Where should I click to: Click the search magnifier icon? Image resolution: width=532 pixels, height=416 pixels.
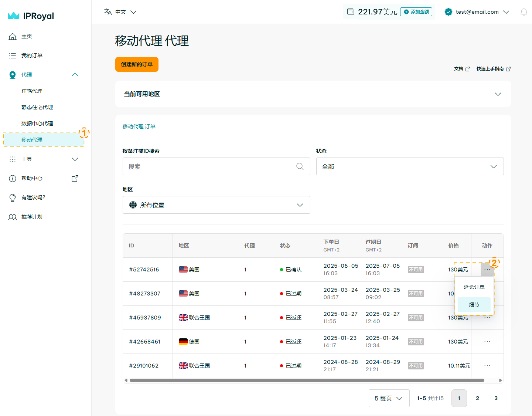pyautogui.click(x=300, y=166)
